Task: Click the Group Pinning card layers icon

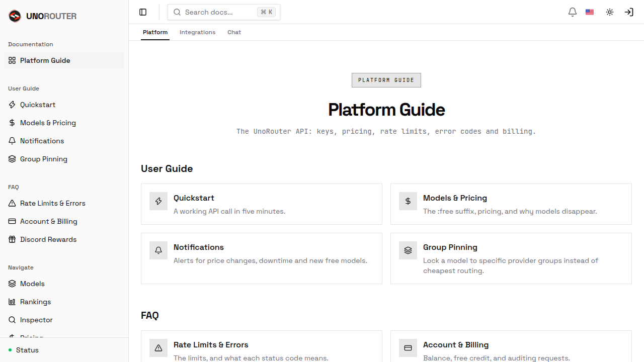Action: coord(408,250)
